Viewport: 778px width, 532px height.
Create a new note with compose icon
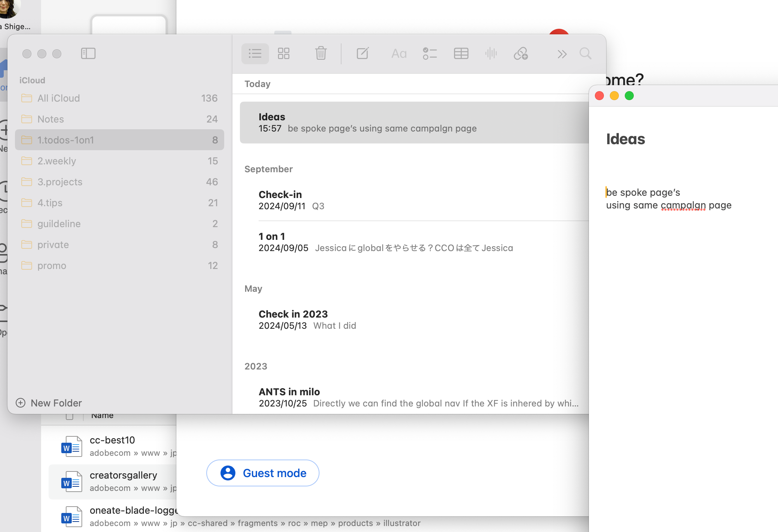pos(362,53)
